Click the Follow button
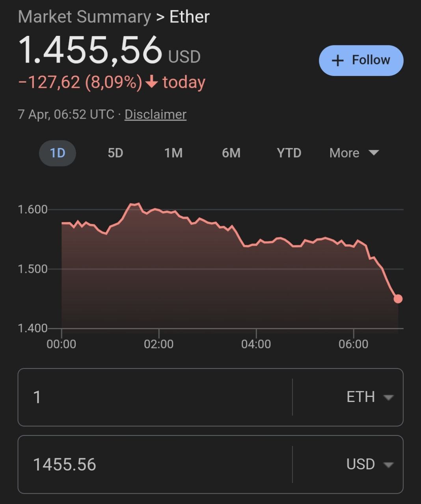Viewport: 421px width, 504px height. [361, 60]
